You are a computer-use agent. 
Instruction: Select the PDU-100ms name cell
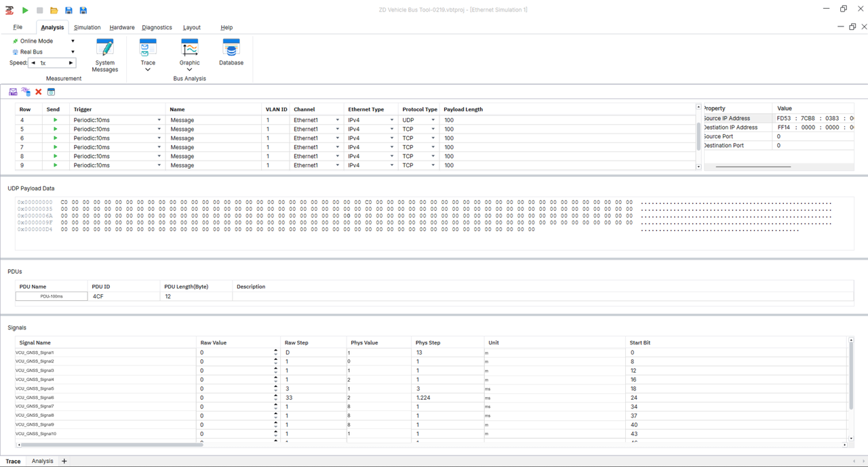[x=52, y=296]
